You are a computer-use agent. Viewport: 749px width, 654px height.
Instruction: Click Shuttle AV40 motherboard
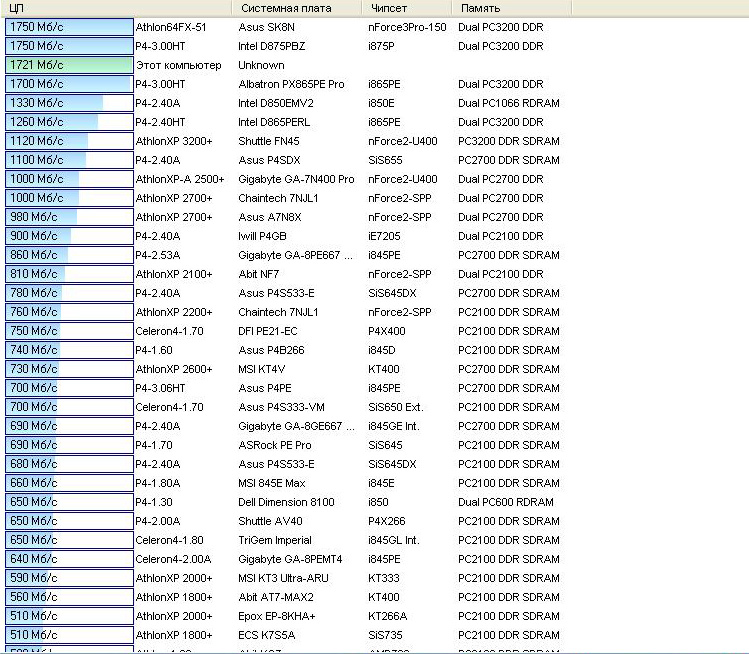click(x=270, y=521)
